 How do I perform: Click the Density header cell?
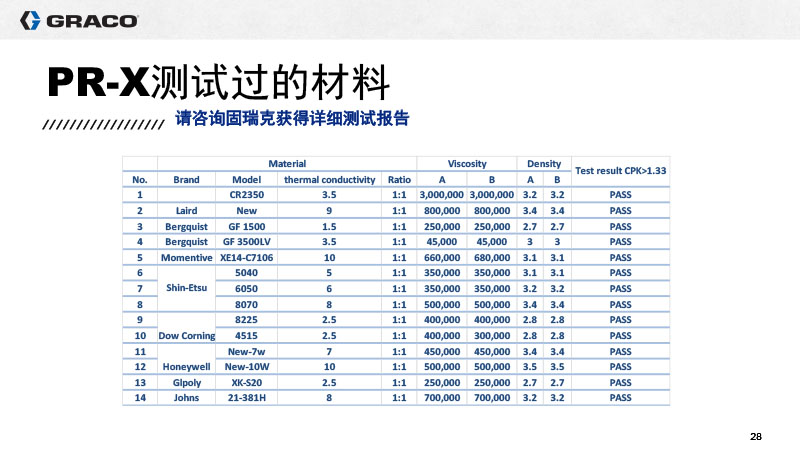(544, 164)
